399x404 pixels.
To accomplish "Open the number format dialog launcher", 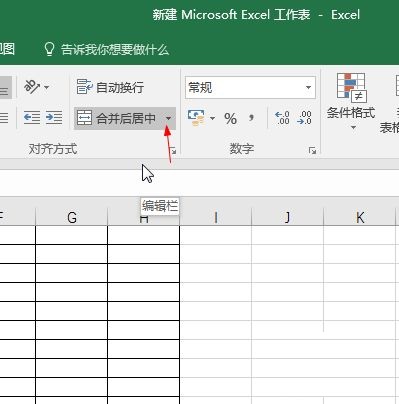I will (312, 151).
